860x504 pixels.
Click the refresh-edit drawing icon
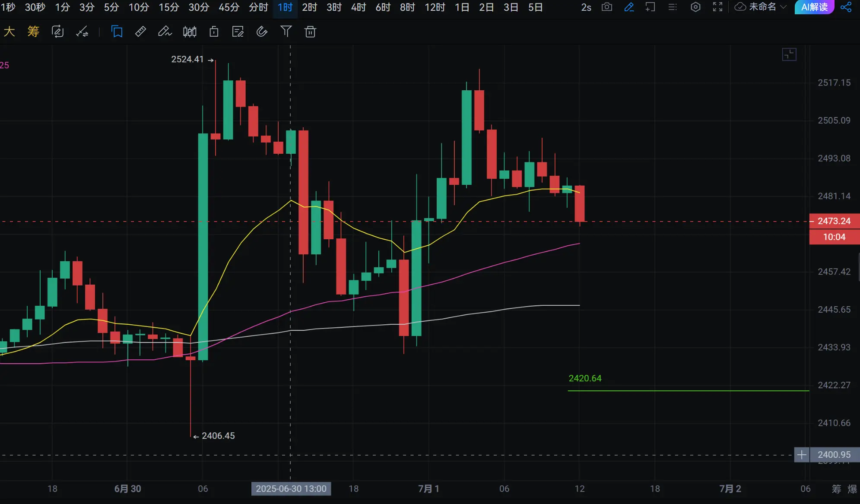point(57,32)
